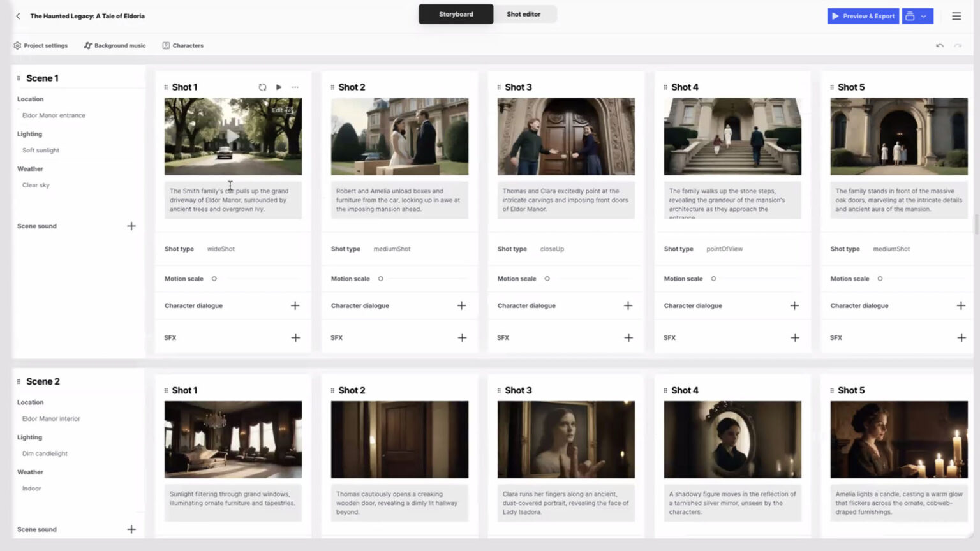The width and height of the screenshot is (980, 551).
Task: Add scene sound to Scene 2
Action: tap(131, 529)
